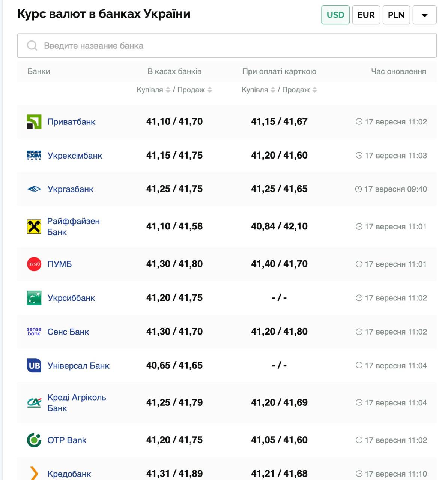Sort by cash desk Продаж rate
This screenshot has width=448, height=480.
tap(210, 90)
